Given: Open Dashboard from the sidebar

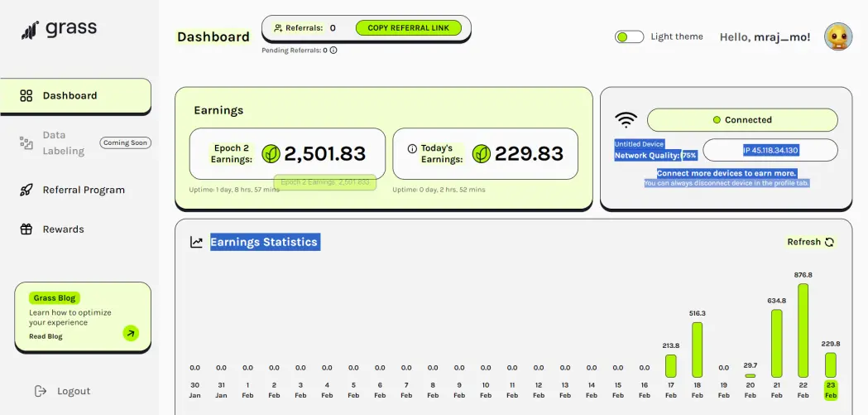Looking at the screenshot, I should (x=75, y=96).
